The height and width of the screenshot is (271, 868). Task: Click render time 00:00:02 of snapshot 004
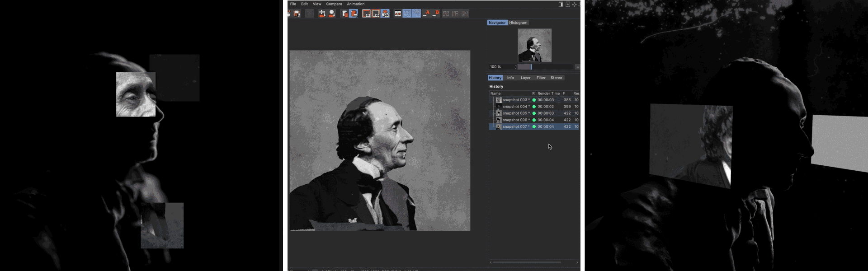(546, 107)
